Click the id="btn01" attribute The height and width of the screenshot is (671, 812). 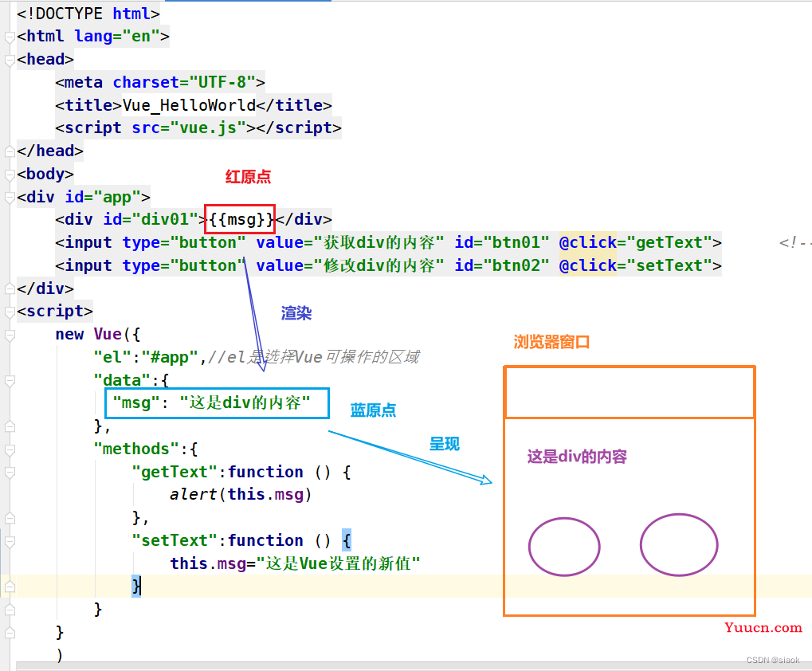(502, 242)
